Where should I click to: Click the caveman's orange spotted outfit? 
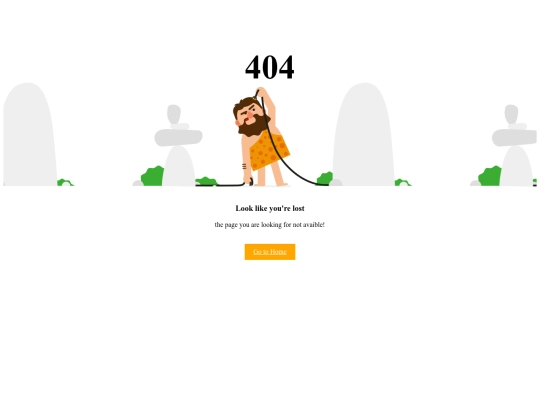pos(269,150)
